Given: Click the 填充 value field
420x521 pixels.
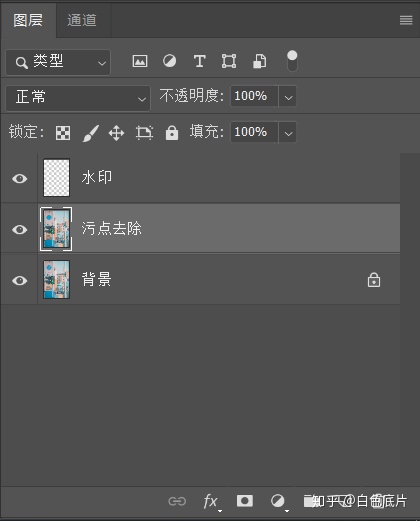Looking at the screenshot, I should point(254,132).
